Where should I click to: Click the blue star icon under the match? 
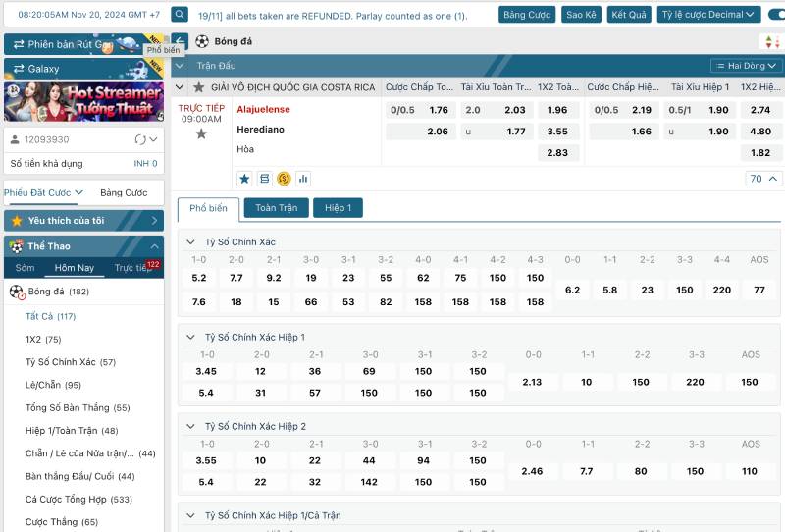coord(244,179)
